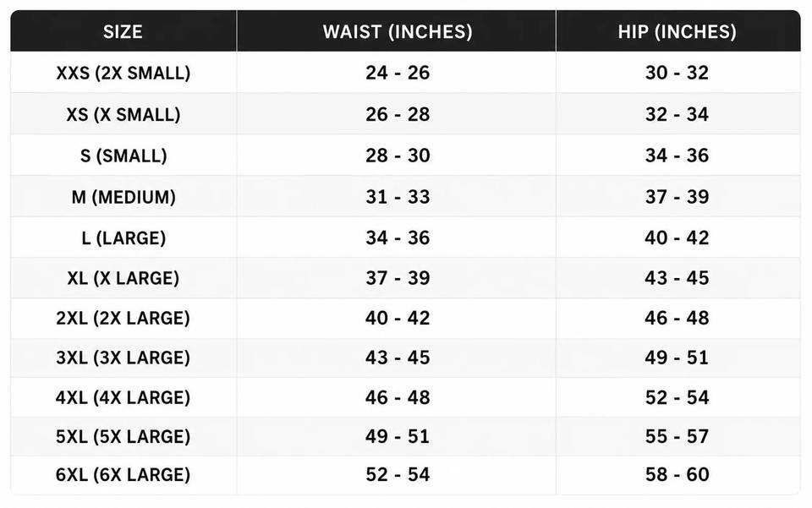Select waist value 24 - 26
Viewport: 812px width, 508px height.
[x=398, y=73]
